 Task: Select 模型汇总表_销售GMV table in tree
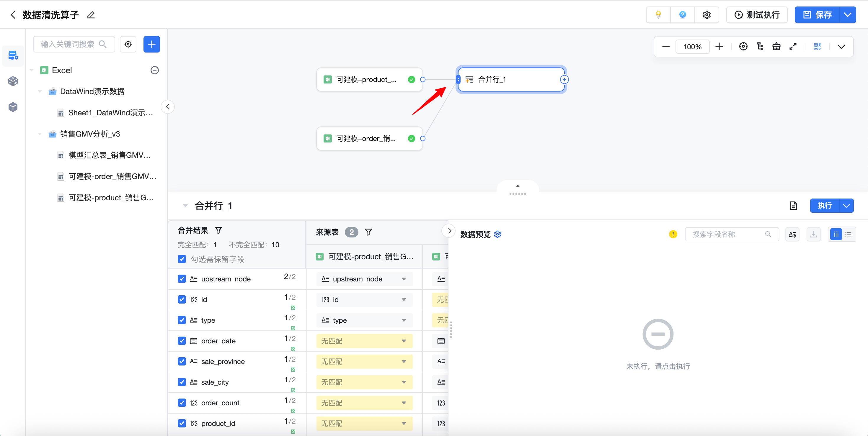[x=109, y=155]
